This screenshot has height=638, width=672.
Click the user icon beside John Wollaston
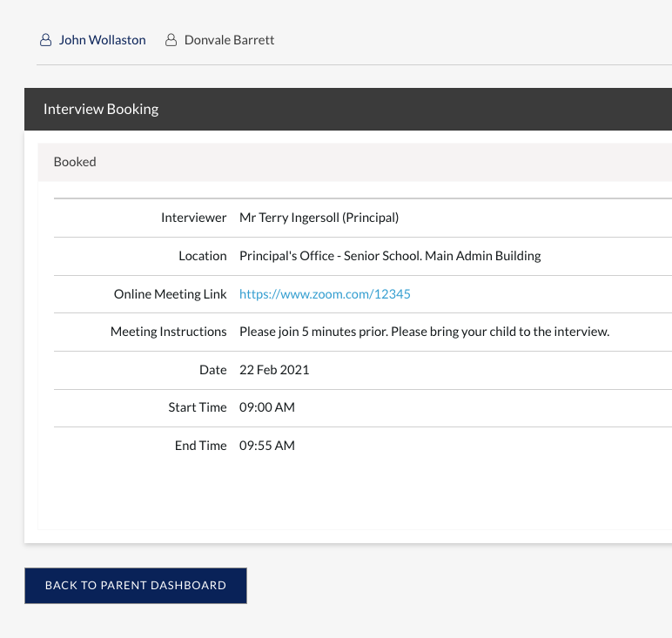tap(45, 40)
